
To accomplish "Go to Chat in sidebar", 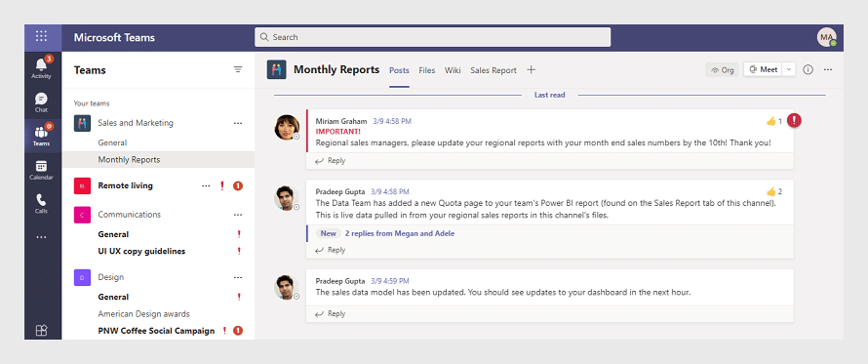I will click(x=42, y=101).
